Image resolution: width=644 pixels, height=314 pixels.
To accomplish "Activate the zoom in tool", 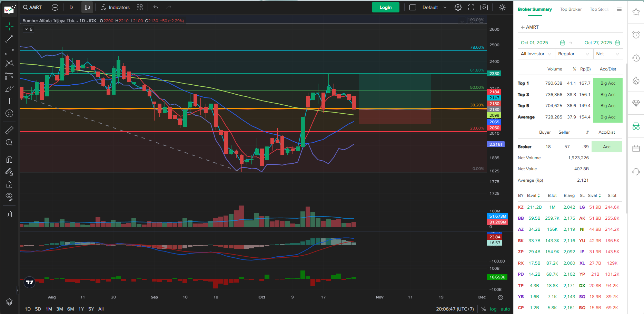I will coord(9,143).
